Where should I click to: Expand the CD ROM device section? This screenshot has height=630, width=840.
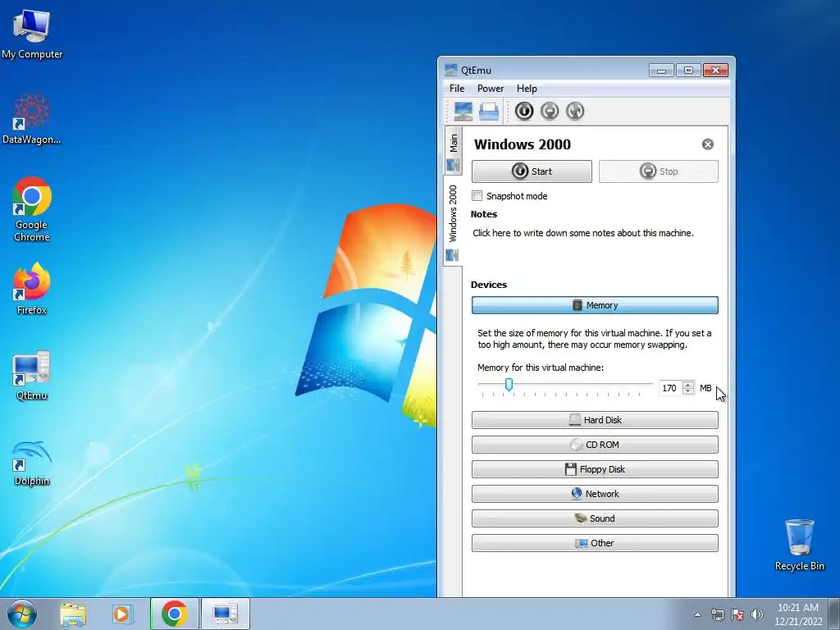[x=595, y=445]
